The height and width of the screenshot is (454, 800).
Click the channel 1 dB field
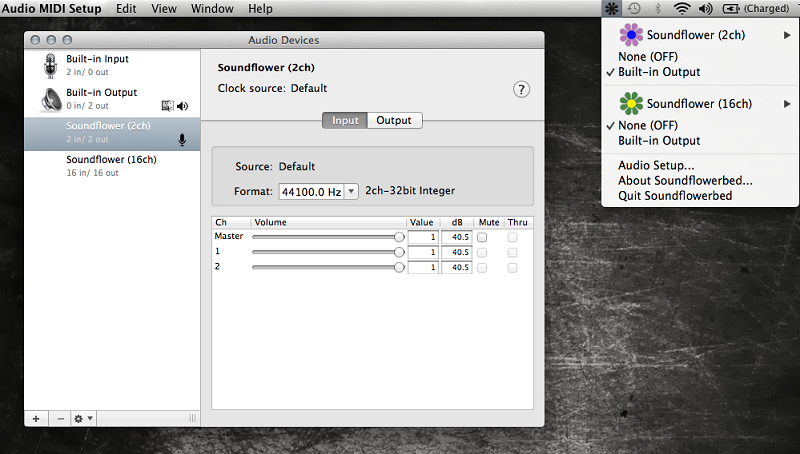pyautogui.click(x=457, y=253)
